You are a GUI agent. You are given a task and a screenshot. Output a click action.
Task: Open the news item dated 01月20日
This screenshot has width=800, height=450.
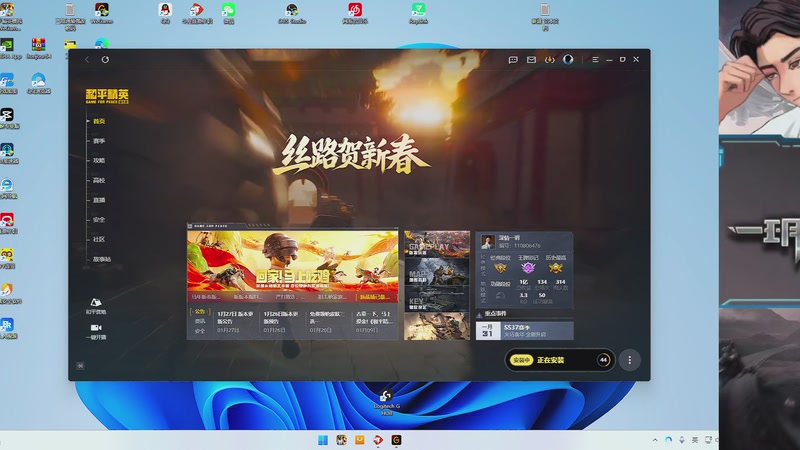tap(327, 321)
